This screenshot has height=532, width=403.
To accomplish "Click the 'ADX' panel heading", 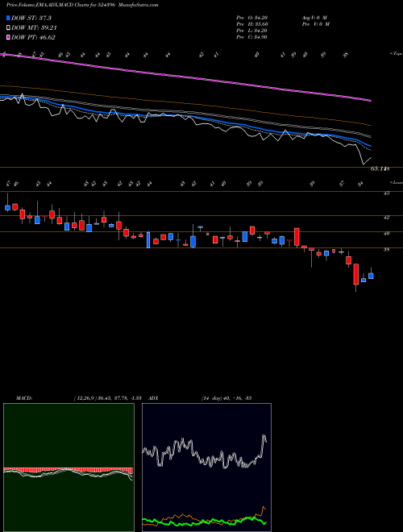I will (x=153, y=398).
